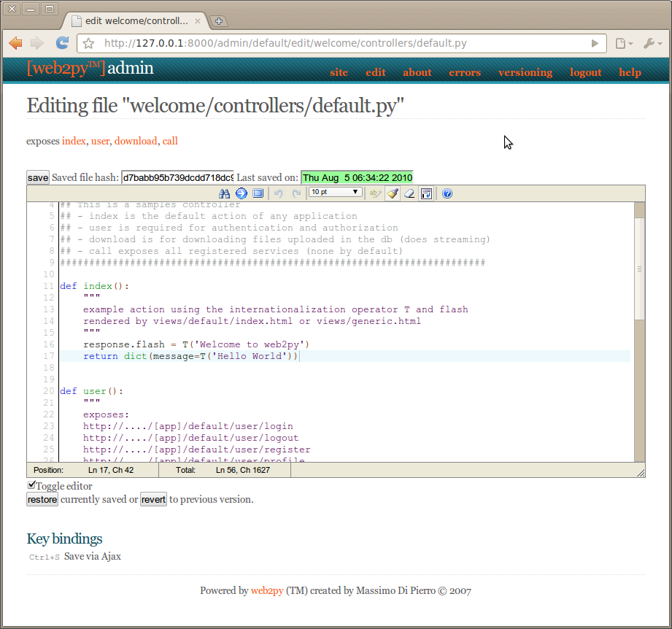Screen dimensions: 672x629
Task: Uncheck the Toggle editor checkbox
Action: 31,485
